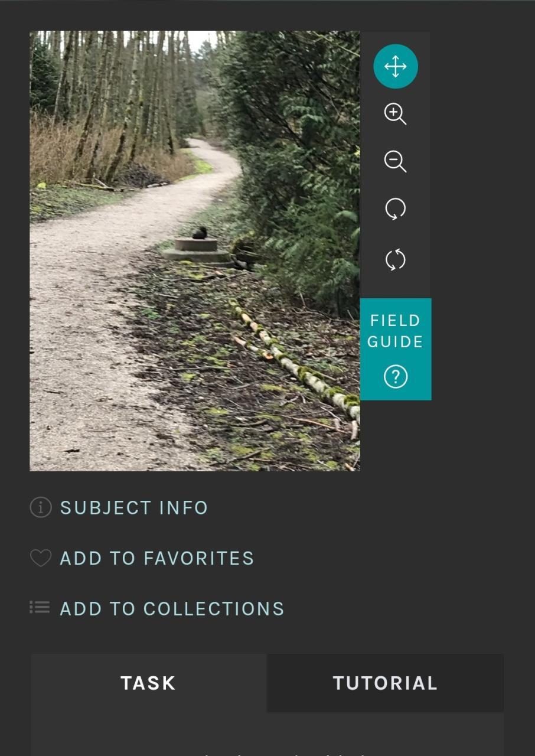The width and height of the screenshot is (535, 756).
Task: Choose Add to Collections
Action: (x=172, y=609)
